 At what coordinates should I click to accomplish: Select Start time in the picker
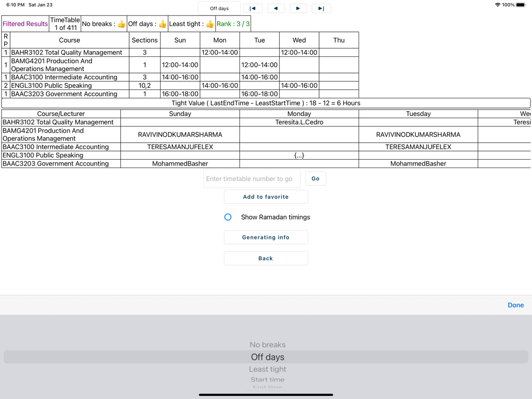(268, 380)
